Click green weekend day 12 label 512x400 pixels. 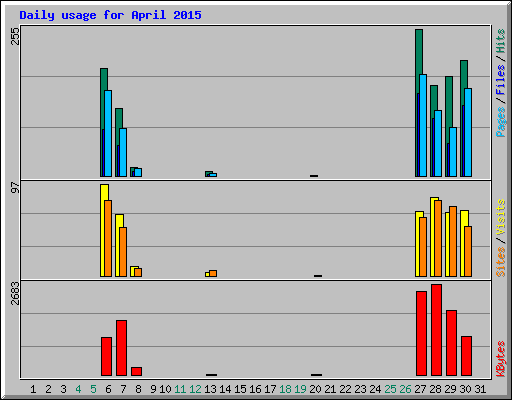(195, 389)
